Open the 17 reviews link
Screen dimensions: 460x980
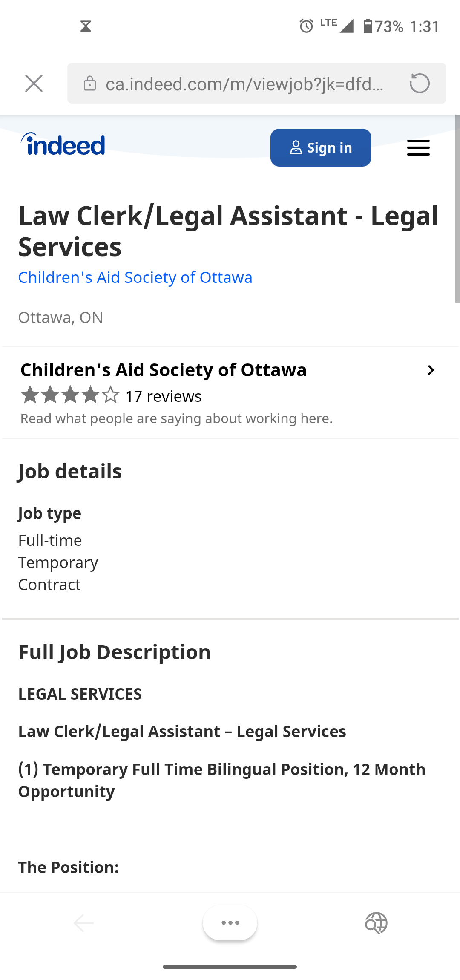click(x=163, y=396)
